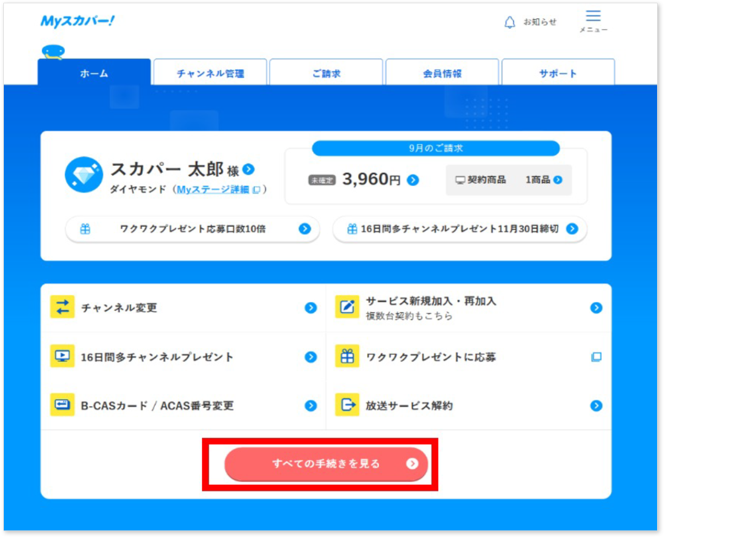Screen dimensions: 756x538
Task: Open 16日間多チャンネルプレゼント menu item
Action: 184,357
